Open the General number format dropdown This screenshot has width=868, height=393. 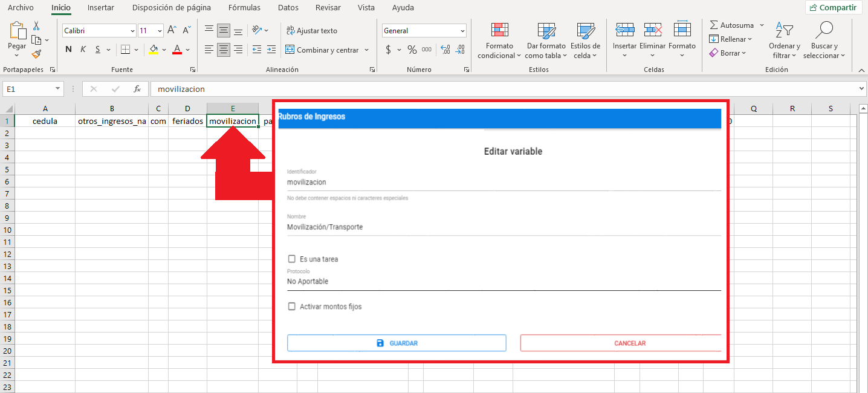click(462, 31)
